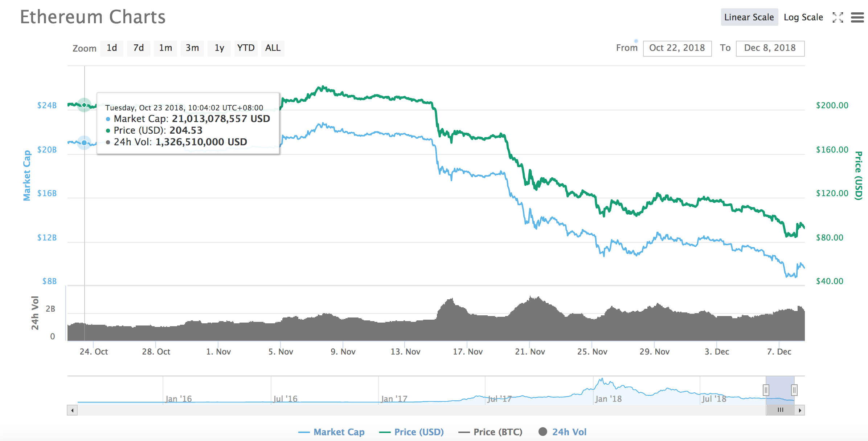Click the green price marker on hover line
The height and width of the screenshot is (441, 868).
pos(84,105)
